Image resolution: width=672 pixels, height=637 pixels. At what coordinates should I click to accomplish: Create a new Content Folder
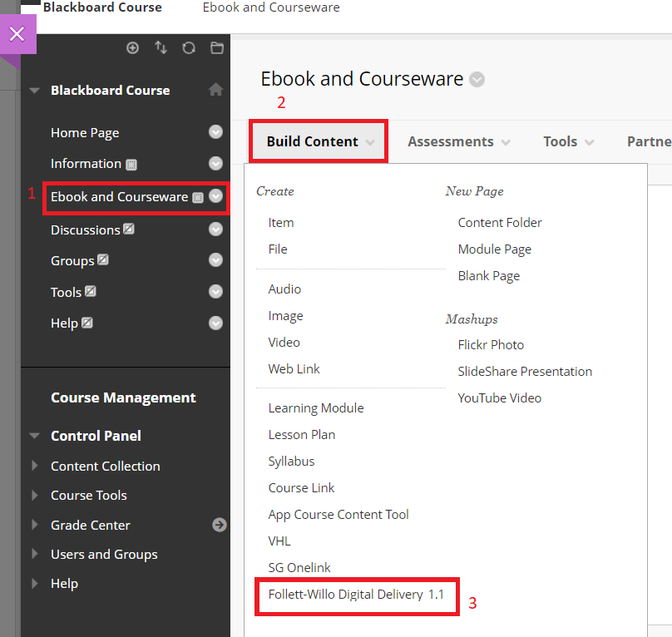pos(500,223)
